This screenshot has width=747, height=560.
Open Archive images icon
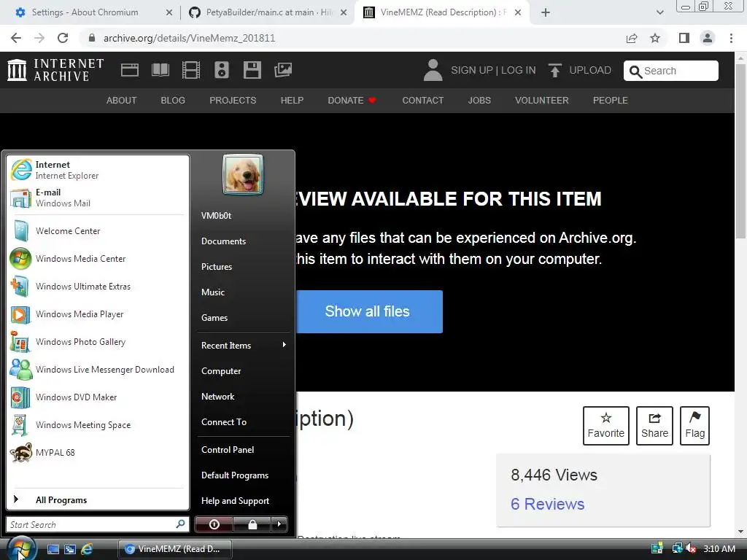[x=283, y=70]
